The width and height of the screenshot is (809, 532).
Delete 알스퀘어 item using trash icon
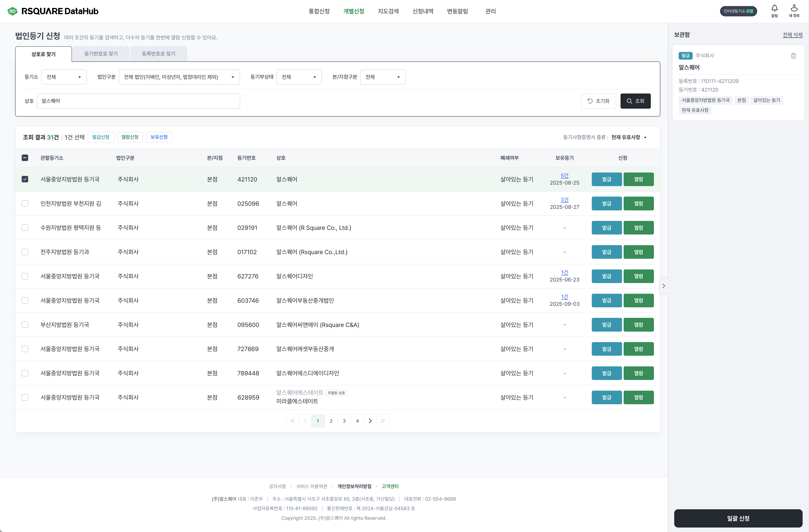tap(793, 56)
